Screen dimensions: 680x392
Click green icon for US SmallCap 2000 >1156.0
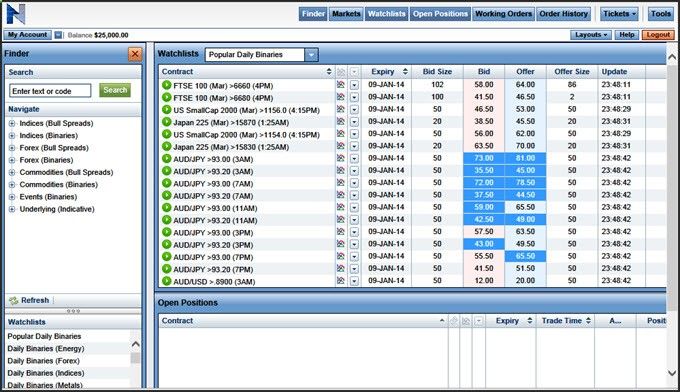[x=167, y=110]
